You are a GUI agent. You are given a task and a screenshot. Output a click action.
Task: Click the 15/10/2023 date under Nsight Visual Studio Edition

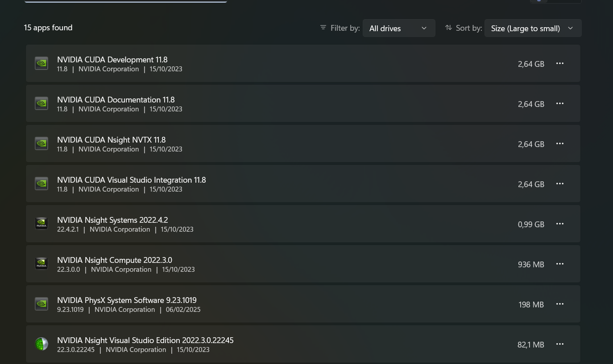point(193,350)
